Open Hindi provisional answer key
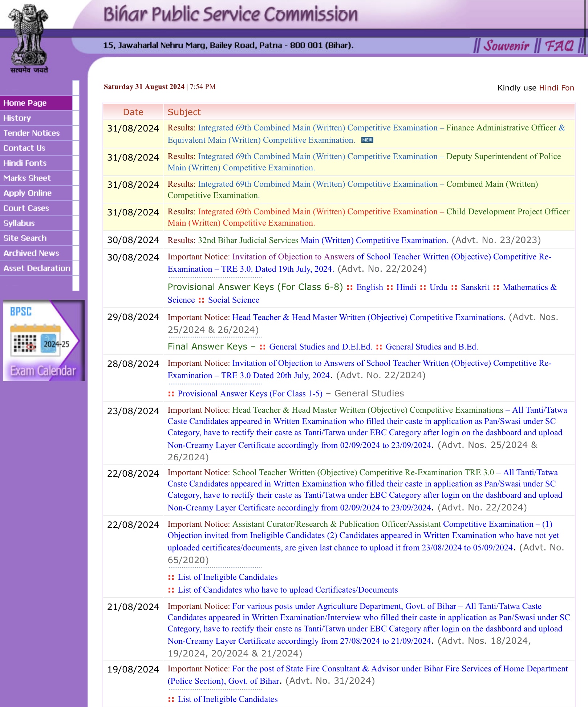 [x=406, y=287]
